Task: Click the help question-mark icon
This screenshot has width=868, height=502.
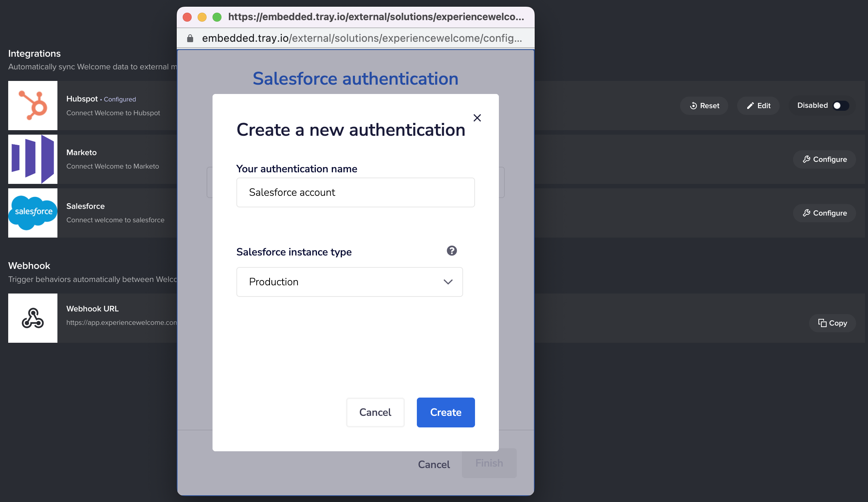Action: click(x=452, y=251)
